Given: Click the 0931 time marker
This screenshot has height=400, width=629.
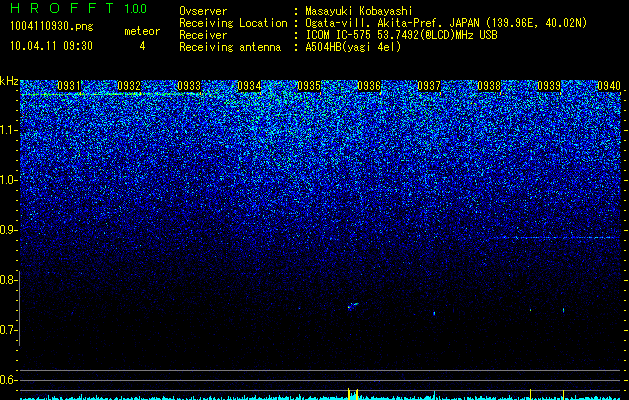Looking at the screenshot, I should (x=69, y=86).
